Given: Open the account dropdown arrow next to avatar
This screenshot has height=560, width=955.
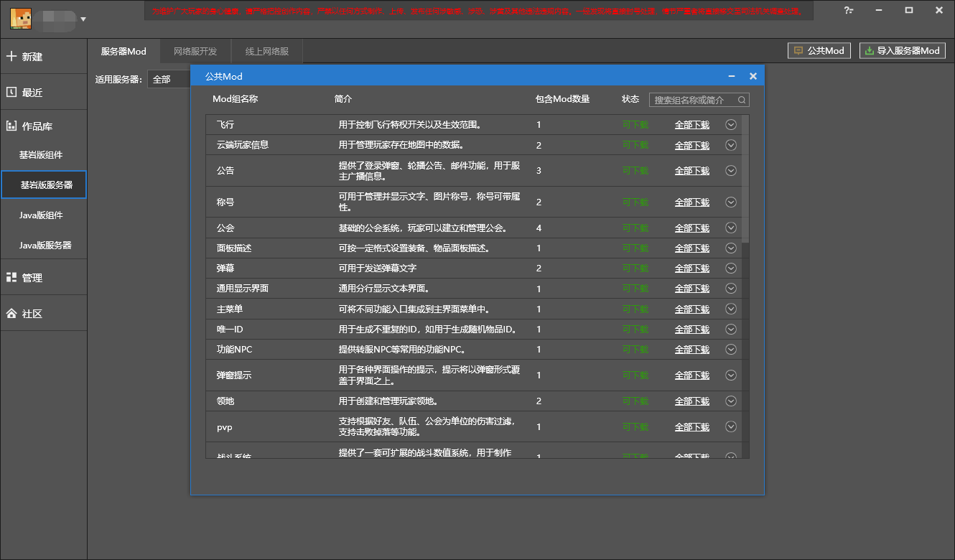Looking at the screenshot, I should click(83, 19).
